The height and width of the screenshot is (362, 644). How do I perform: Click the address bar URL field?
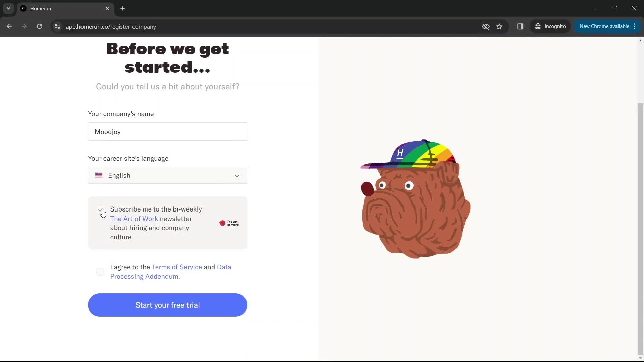click(268, 26)
